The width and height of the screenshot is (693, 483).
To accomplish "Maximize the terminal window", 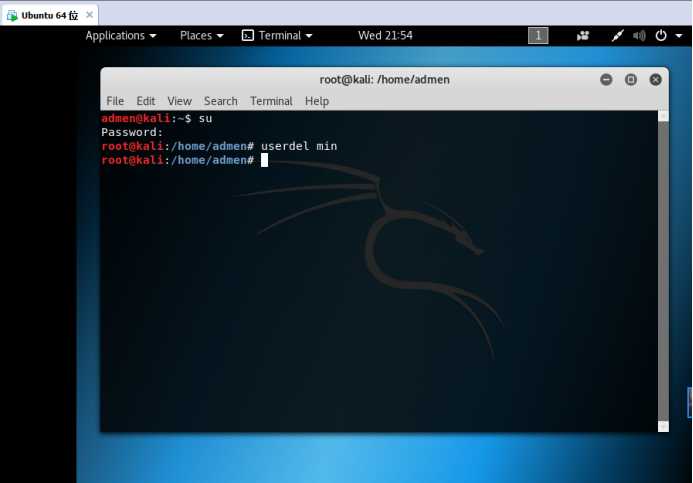I will tap(631, 80).
